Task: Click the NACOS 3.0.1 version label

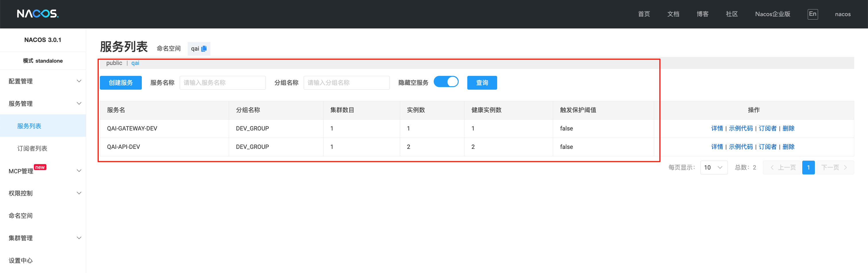Action: (x=43, y=40)
